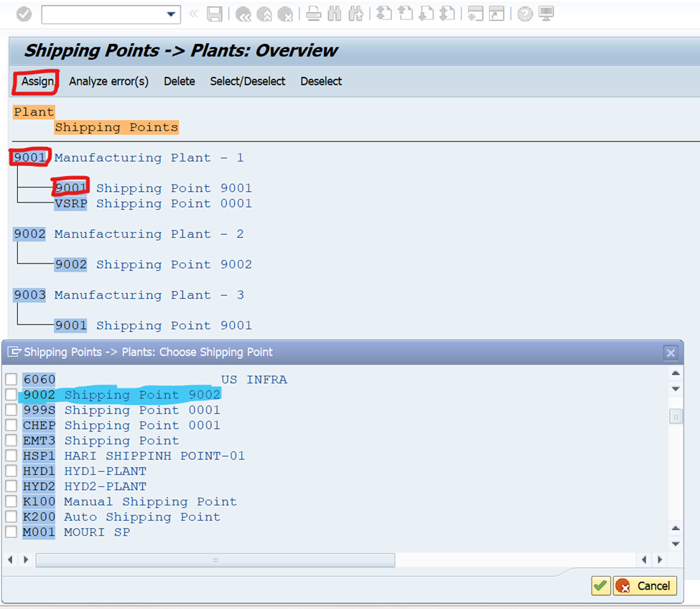The height and width of the screenshot is (609, 700).
Task: Select plant 9001 Manufacturing Plant - 1
Action: (x=29, y=157)
